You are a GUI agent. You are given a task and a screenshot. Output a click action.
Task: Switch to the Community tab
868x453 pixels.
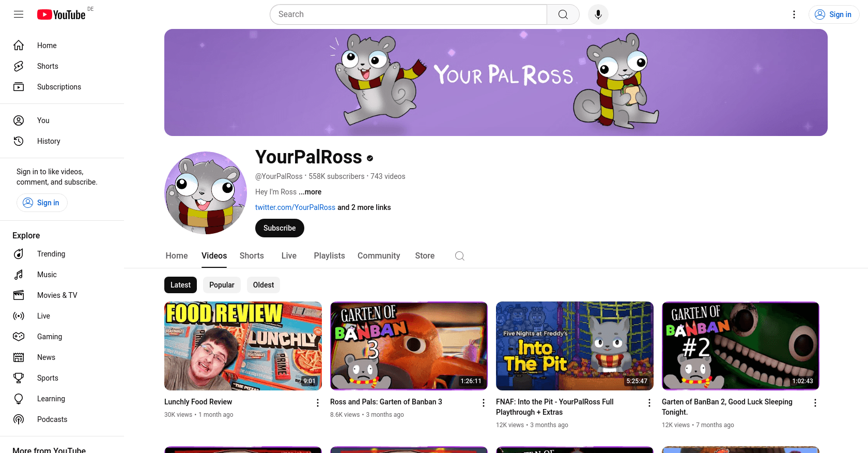[x=379, y=256]
